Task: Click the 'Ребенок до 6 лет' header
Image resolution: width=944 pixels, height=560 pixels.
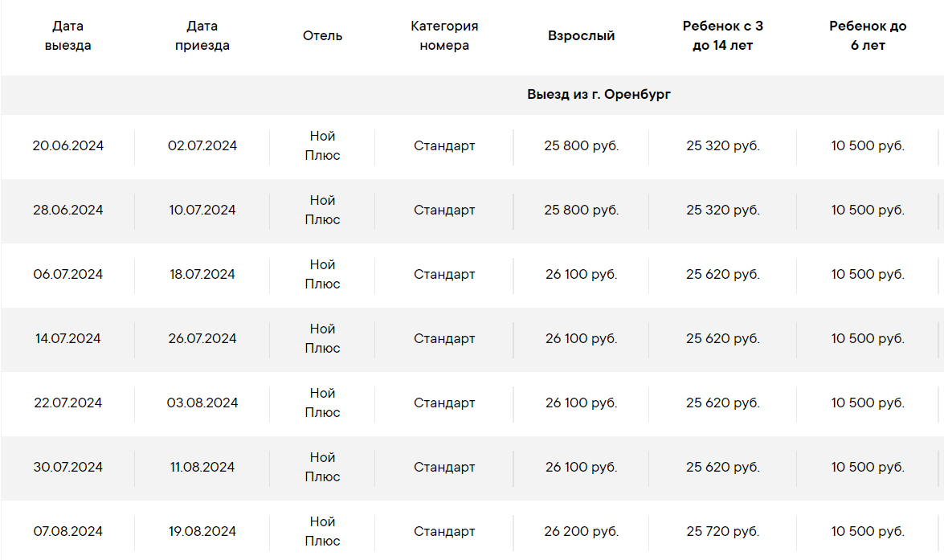Action: pyautogui.click(x=868, y=35)
